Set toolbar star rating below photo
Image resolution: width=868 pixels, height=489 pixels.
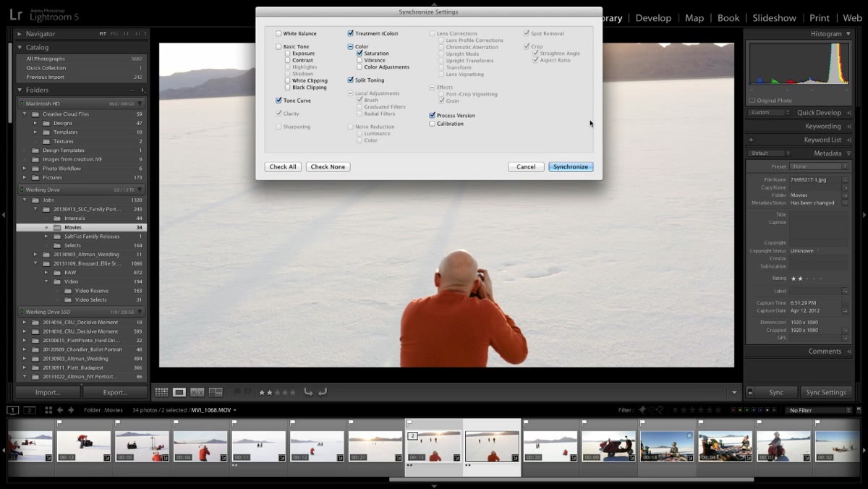(277, 392)
